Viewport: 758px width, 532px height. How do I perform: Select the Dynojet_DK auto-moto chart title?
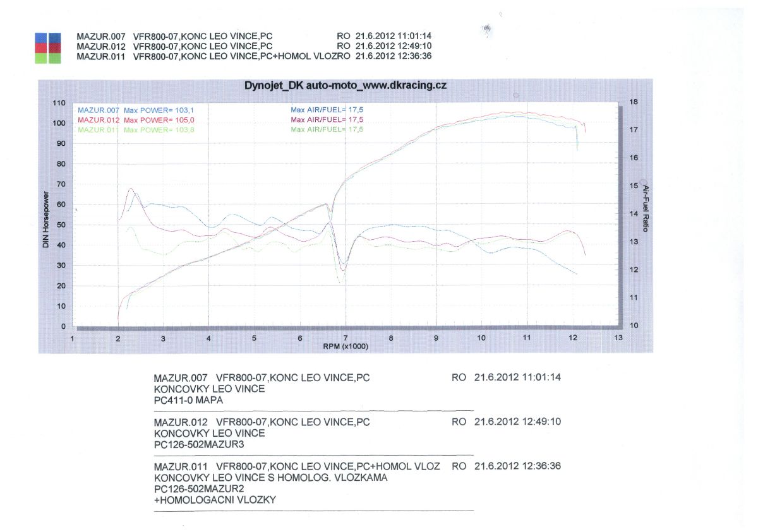(346, 85)
